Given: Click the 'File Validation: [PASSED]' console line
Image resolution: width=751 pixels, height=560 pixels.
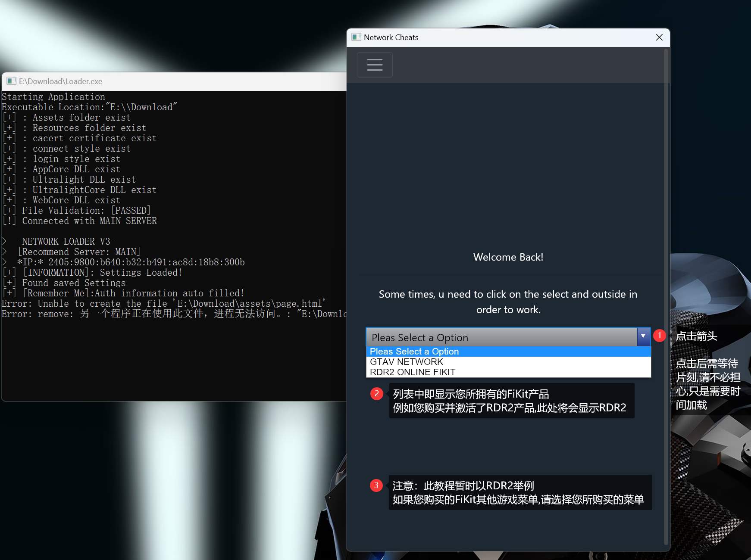Looking at the screenshot, I should pos(86,211).
